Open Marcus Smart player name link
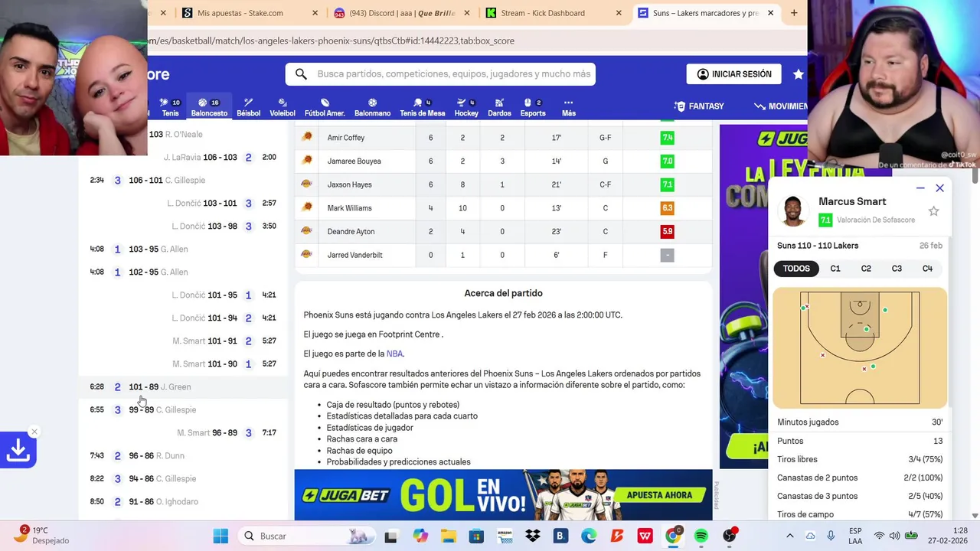 pyautogui.click(x=852, y=201)
